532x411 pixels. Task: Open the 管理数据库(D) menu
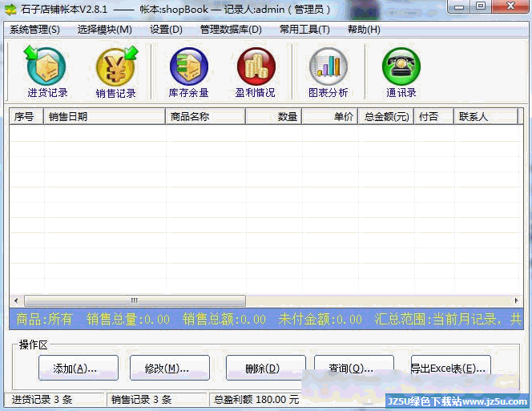click(231, 30)
